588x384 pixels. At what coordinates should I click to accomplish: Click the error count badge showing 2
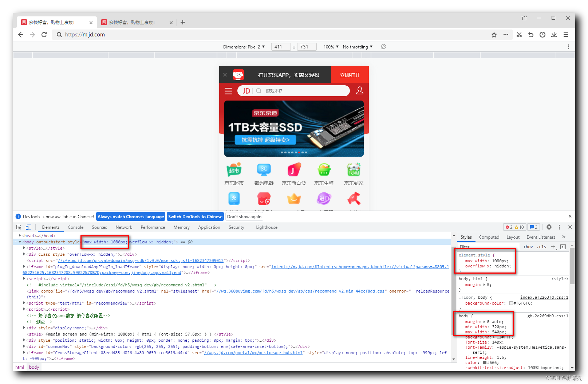pyautogui.click(x=509, y=227)
